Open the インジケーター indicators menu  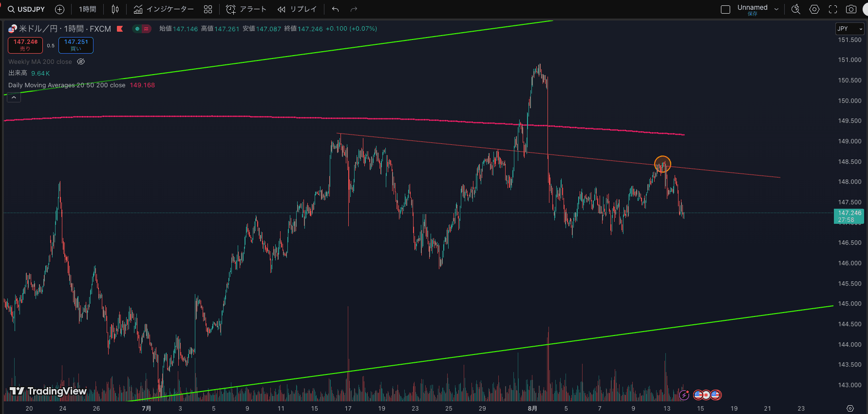click(164, 9)
